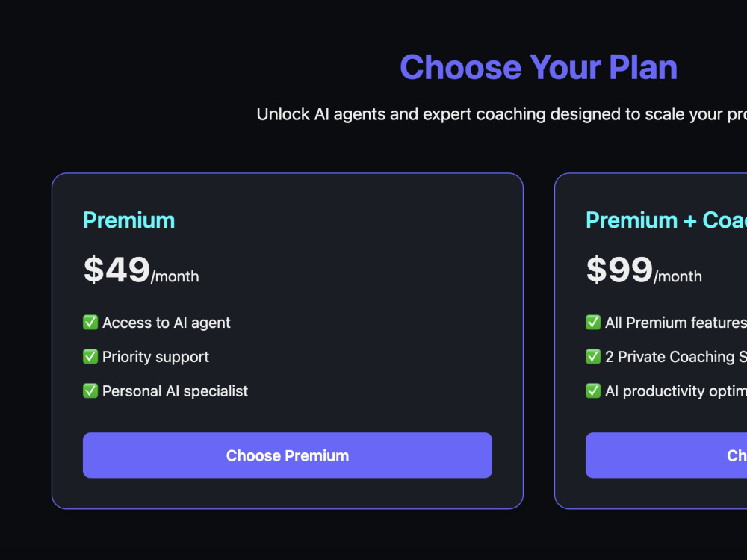Click checkmark icon beside Priority support
747x560 pixels.
[90, 357]
